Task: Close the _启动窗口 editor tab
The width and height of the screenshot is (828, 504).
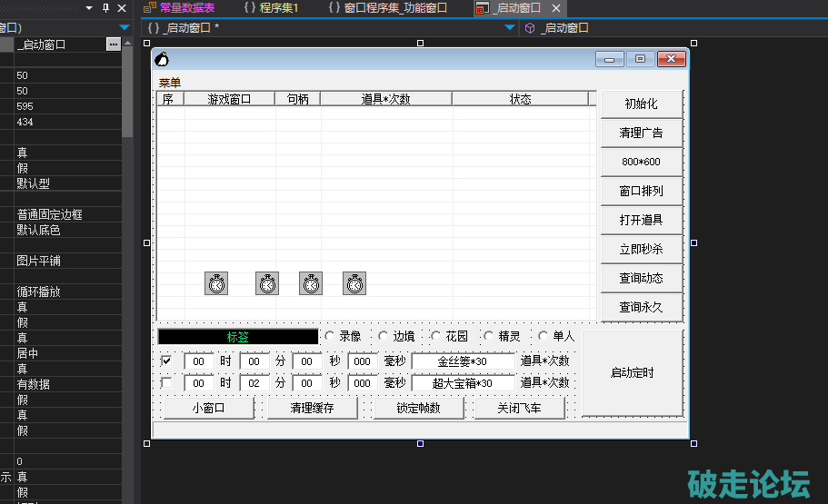Action: point(556,8)
